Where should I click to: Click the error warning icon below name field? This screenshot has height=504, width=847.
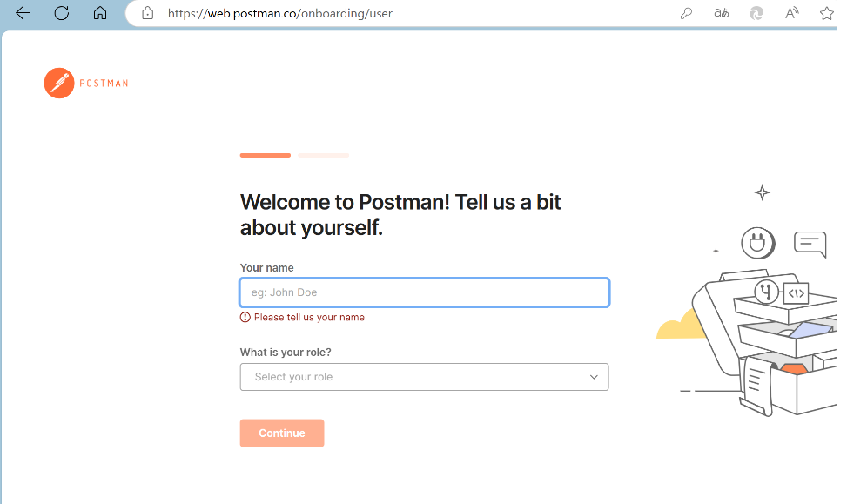coord(245,317)
